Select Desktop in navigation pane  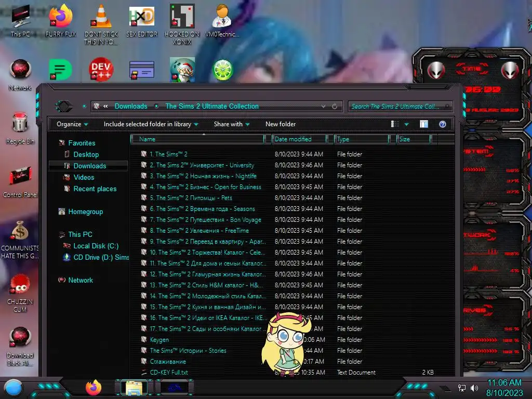86,154
